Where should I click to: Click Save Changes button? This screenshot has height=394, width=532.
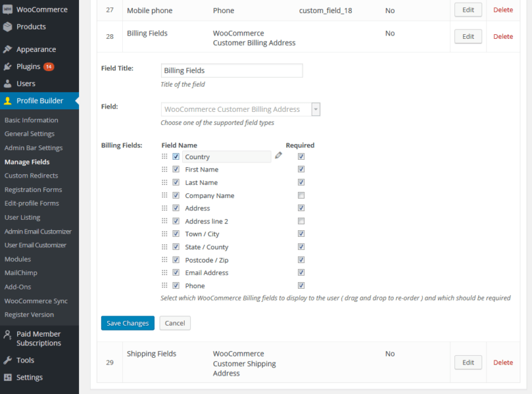tap(128, 323)
